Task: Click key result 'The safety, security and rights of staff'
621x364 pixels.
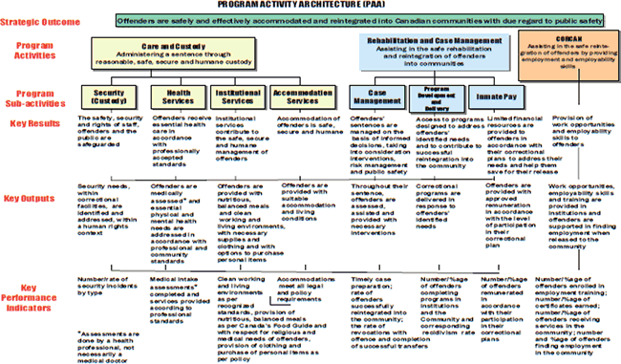Action: pyautogui.click(x=110, y=131)
